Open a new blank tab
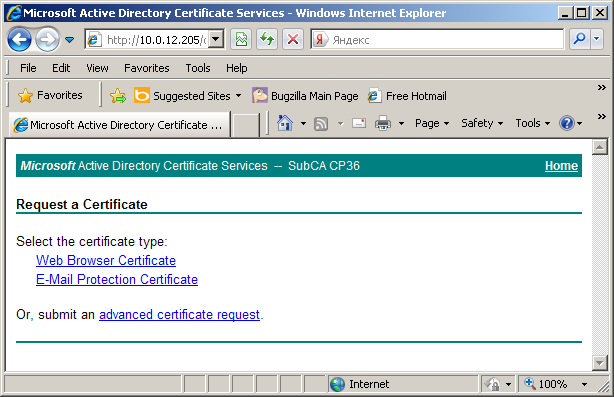Screen dimensions: 614x397 point(246,125)
